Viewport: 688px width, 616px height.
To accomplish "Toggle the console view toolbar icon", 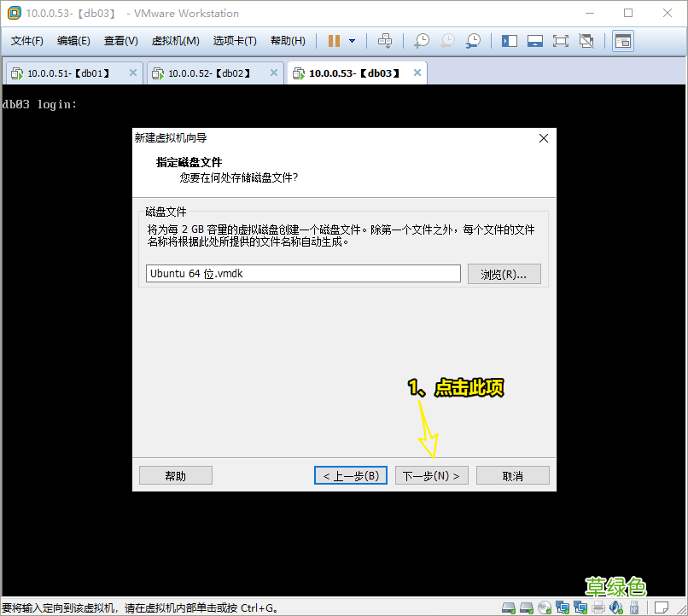I will tap(622, 41).
